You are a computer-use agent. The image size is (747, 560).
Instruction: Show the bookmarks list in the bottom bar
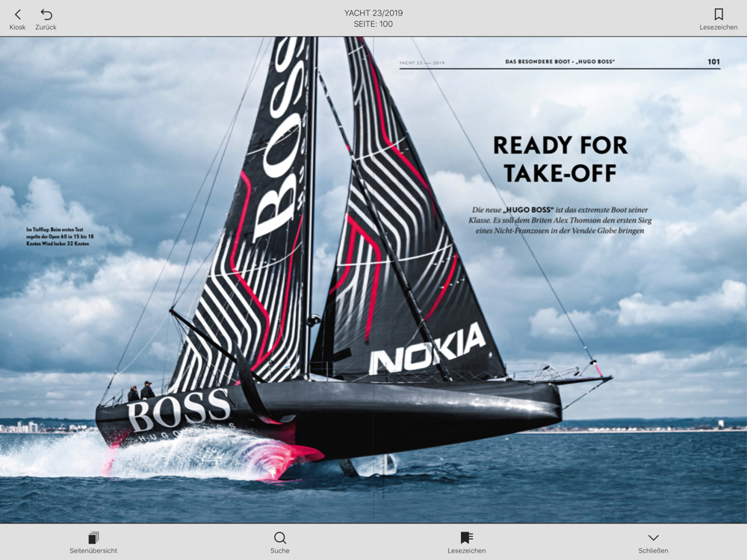pos(466,543)
